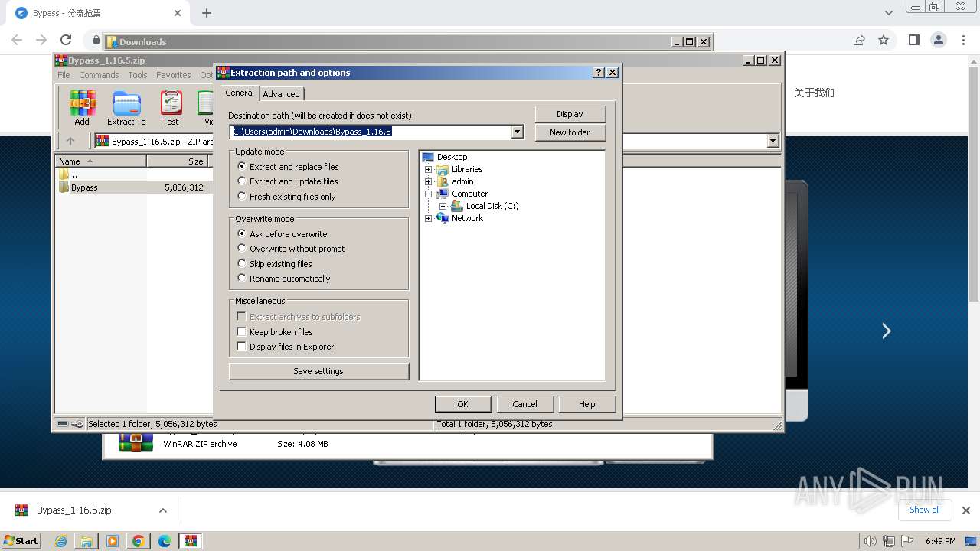Screen dimensions: 980x551
Task: Expand the admin tree node
Action: 429,181
